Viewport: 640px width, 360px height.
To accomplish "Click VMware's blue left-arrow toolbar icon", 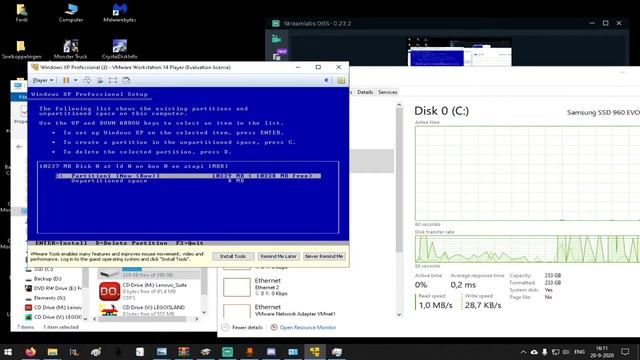I will point(326,80).
